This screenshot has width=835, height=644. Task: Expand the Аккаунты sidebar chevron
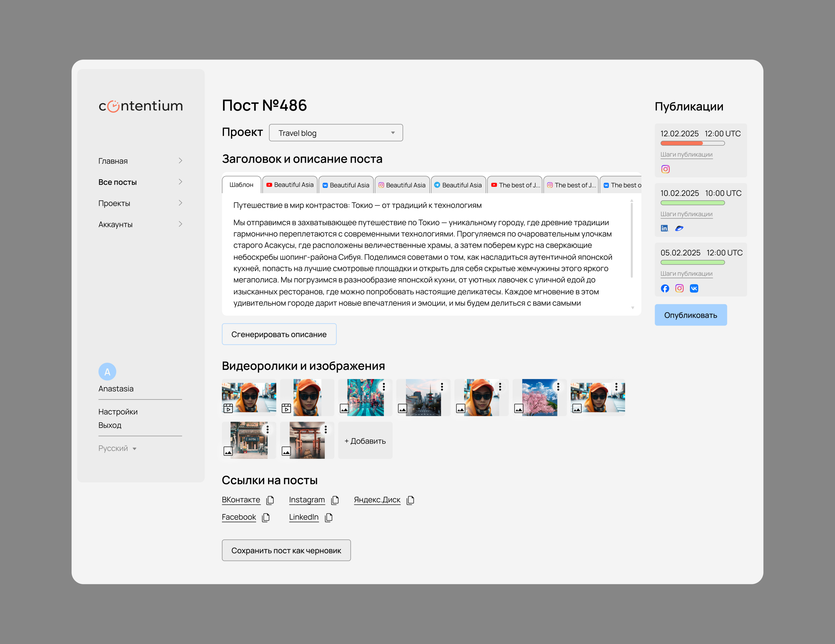pyautogui.click(x=181, y=224)
